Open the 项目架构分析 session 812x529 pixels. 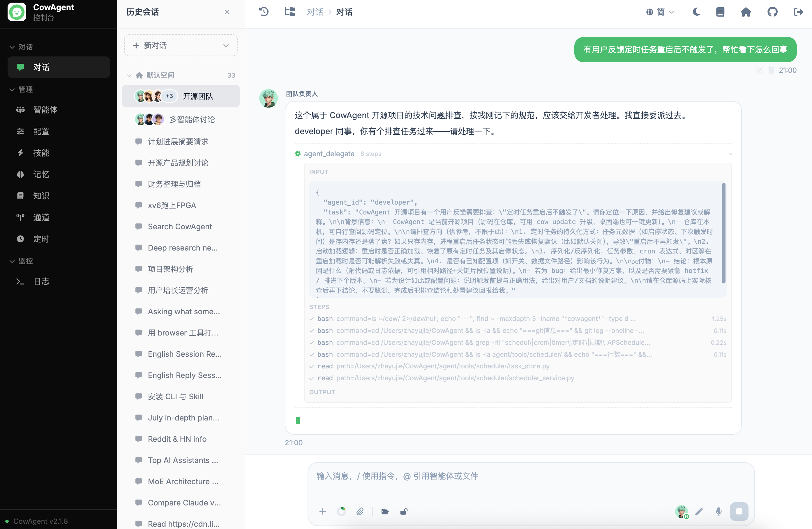(x=181, y=269)
